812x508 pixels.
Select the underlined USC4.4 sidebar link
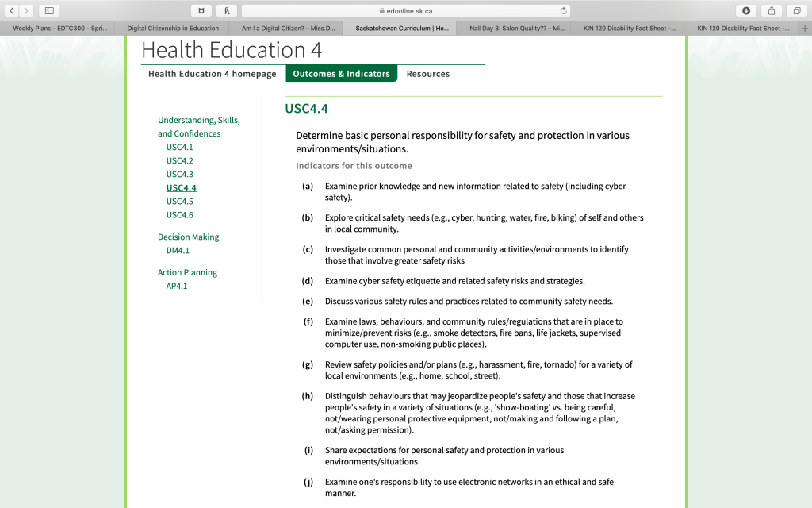tap(182, 187)
